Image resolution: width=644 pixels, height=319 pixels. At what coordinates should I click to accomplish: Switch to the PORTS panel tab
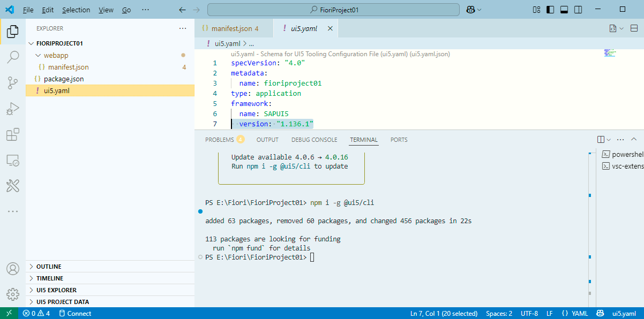pos(399,140)
